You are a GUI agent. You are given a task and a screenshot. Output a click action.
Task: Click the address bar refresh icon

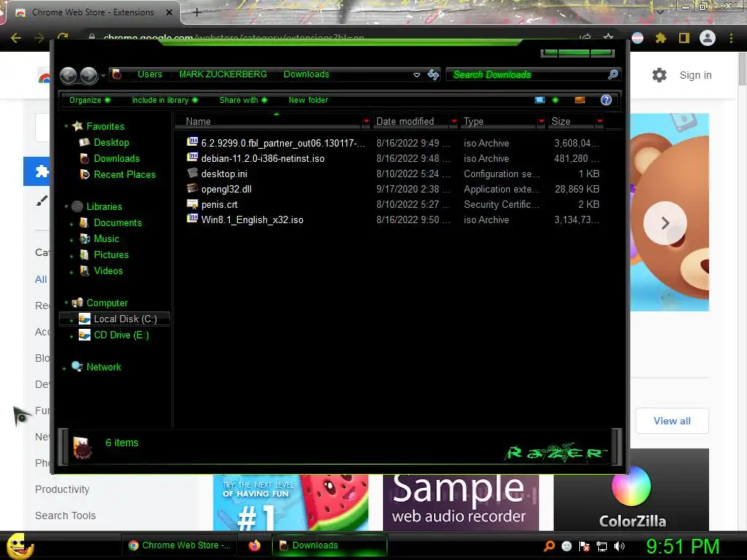click(x=433, y=74)
